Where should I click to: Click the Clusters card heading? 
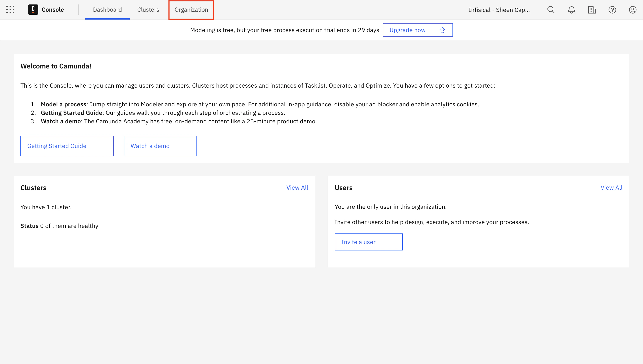tap(34, 188)
